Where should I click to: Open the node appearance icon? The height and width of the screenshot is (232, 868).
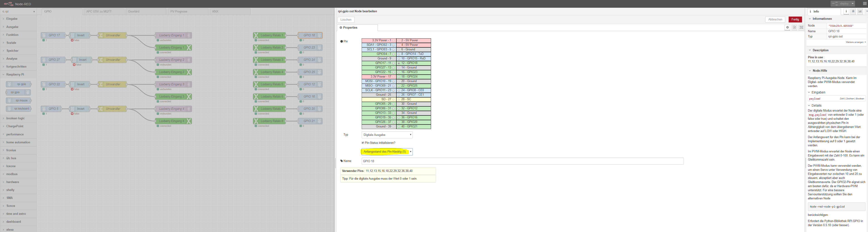[801, 28]
